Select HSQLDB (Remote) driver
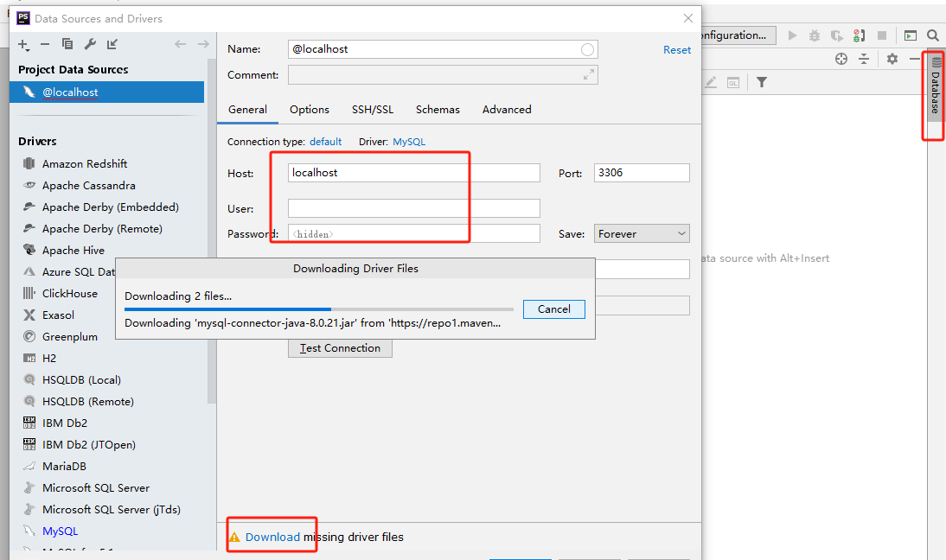Image resolution: width=946 pixels, height=560 pixels. 88,402
